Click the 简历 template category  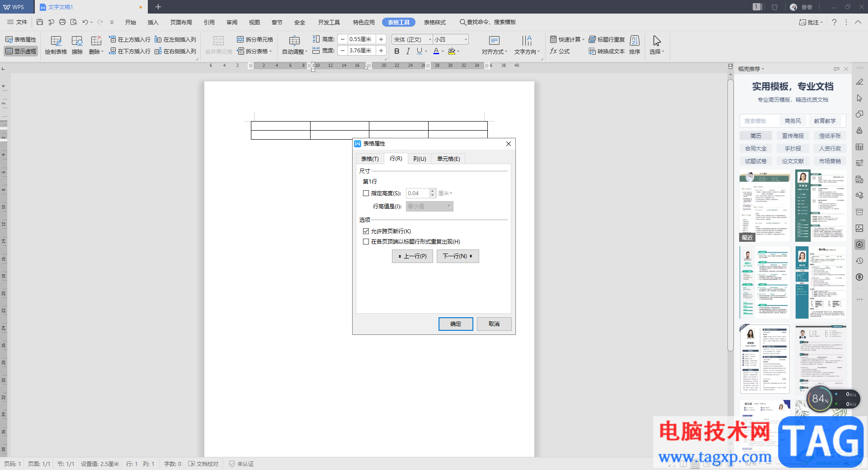756,136
